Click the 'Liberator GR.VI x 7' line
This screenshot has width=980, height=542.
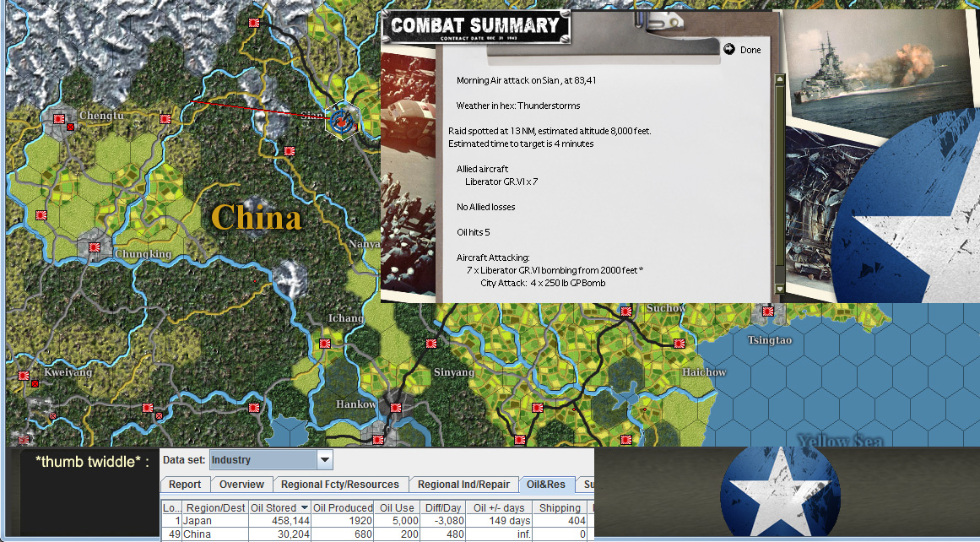coord(501,182)
